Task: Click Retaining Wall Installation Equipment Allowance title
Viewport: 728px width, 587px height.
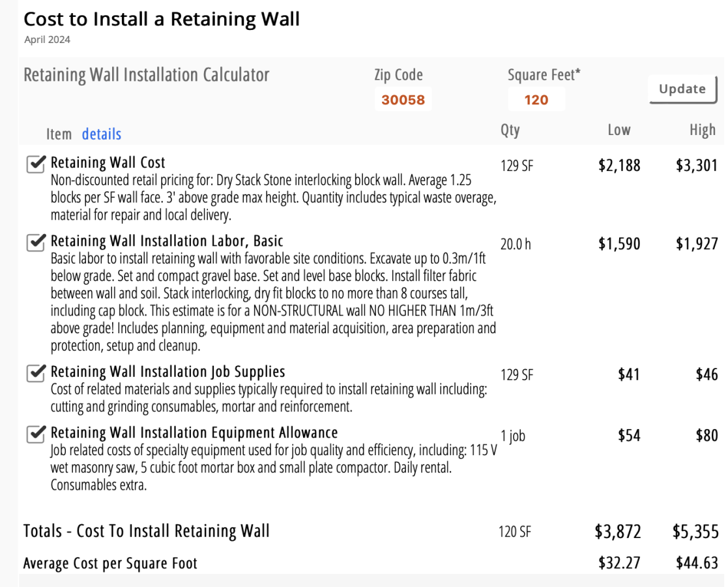Action: tap(194, 432)
